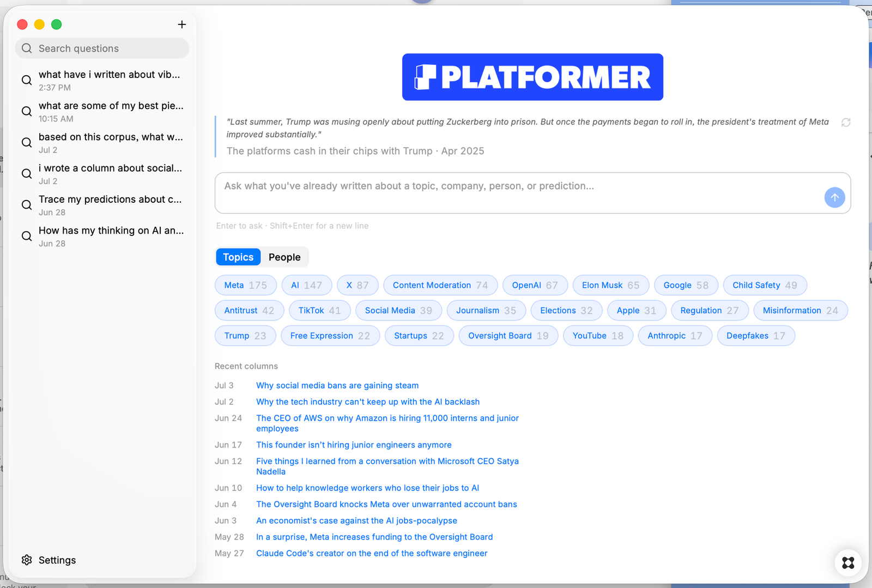Screen dimensions: 872x588
Task: Click the Platformer logo banner
Action: tap(532, 77)
